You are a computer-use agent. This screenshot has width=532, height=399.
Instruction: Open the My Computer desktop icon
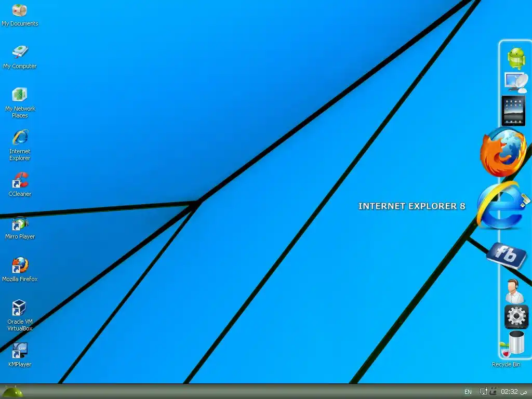click(x=20, y=57)
